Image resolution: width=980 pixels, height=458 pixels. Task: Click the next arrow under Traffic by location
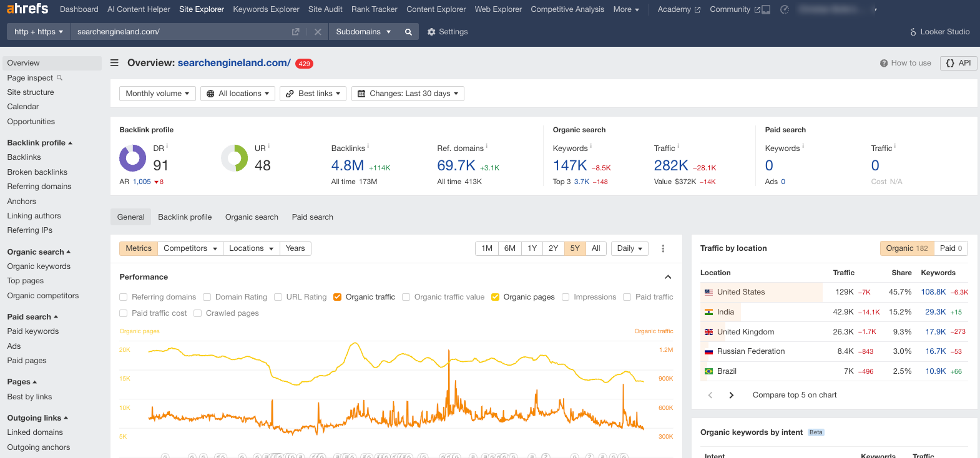[732, 395]
